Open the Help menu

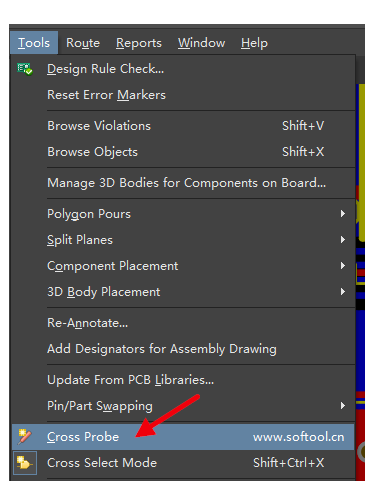coord(254,43)
